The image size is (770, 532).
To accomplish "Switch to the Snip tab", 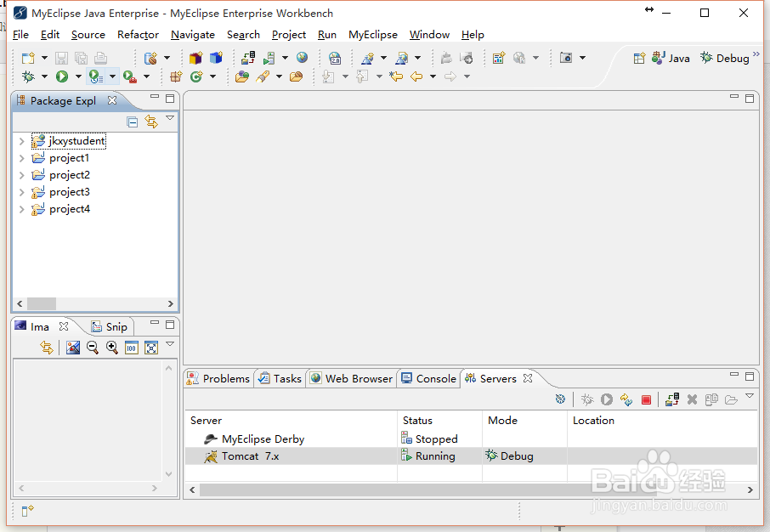I will pyautogui.click(x=110, y=327).
